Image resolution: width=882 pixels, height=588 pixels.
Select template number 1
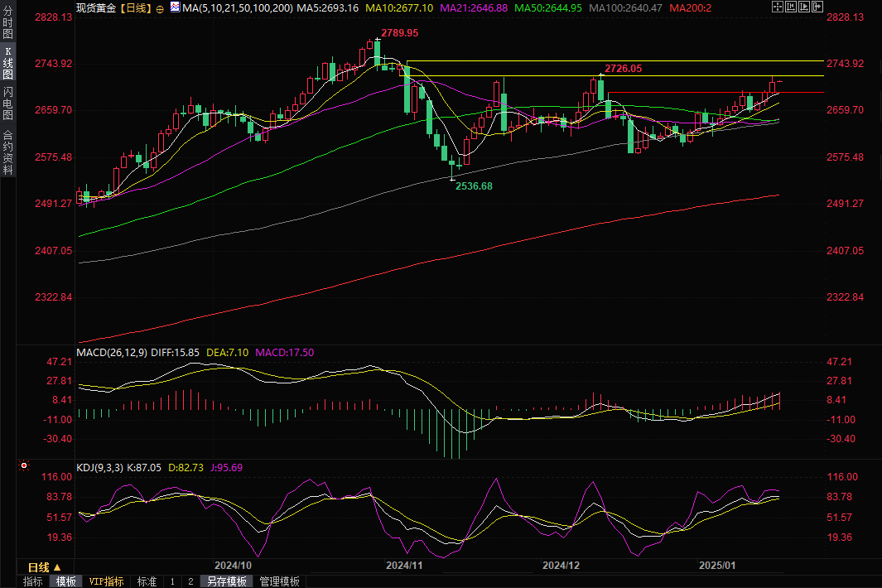coord(172,581)
